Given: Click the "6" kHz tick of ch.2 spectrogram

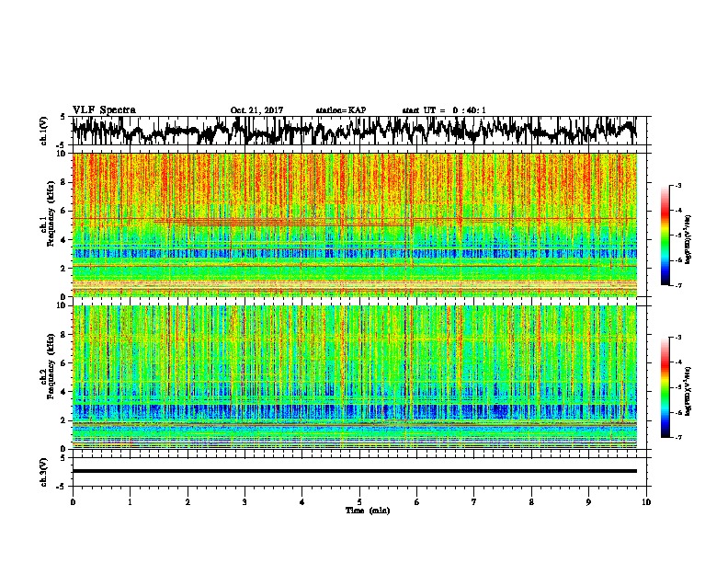Looking at the screenshot, I should click(x=64, y=363).
